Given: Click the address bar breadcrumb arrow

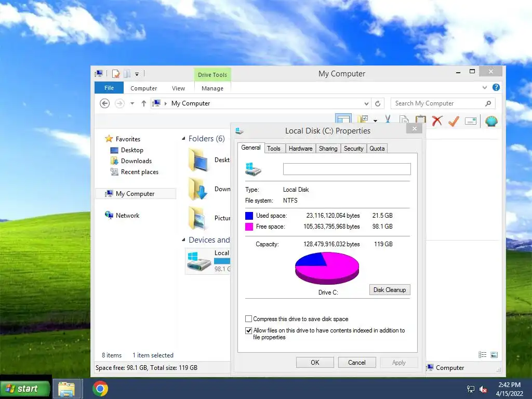Looking at the screenshot, I should 166,103.
